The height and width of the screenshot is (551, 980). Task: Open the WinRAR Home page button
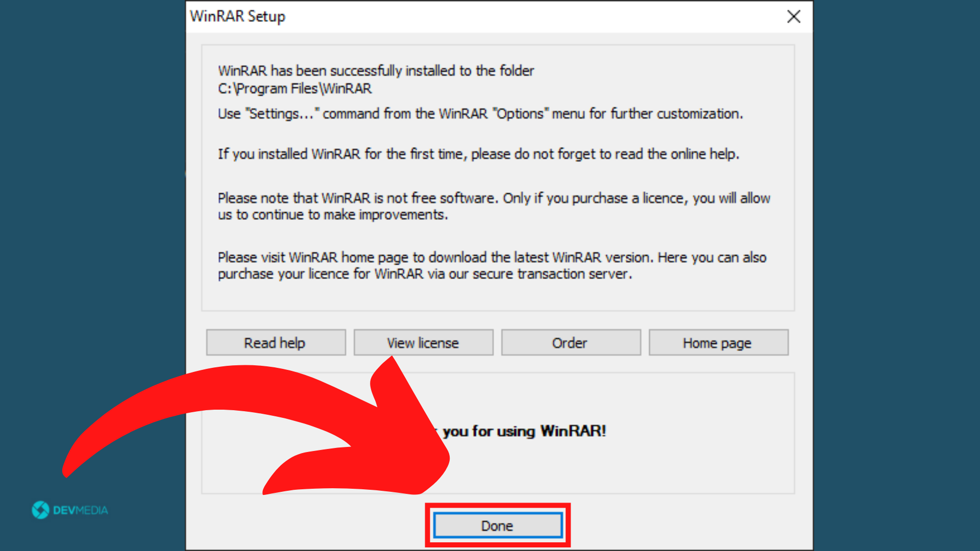[718, 342]
